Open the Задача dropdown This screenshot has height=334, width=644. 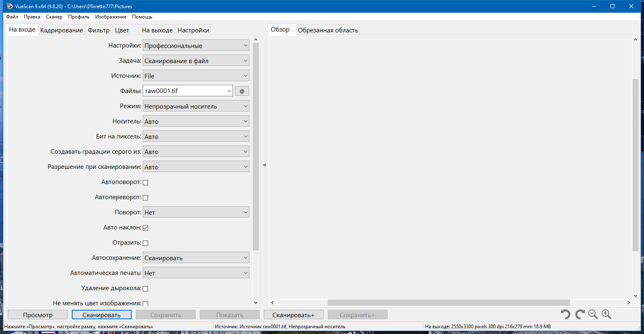click(196, 61)
